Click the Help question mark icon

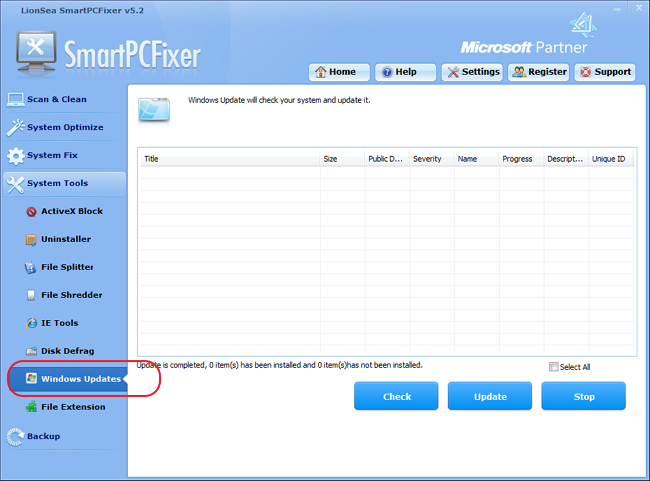click(387, 73)
